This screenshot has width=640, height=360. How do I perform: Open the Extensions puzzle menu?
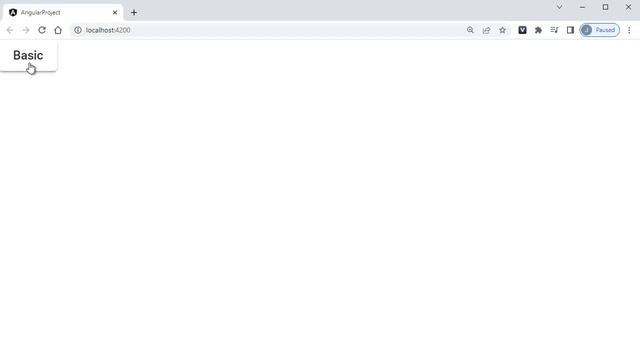[x=538, y=30]
